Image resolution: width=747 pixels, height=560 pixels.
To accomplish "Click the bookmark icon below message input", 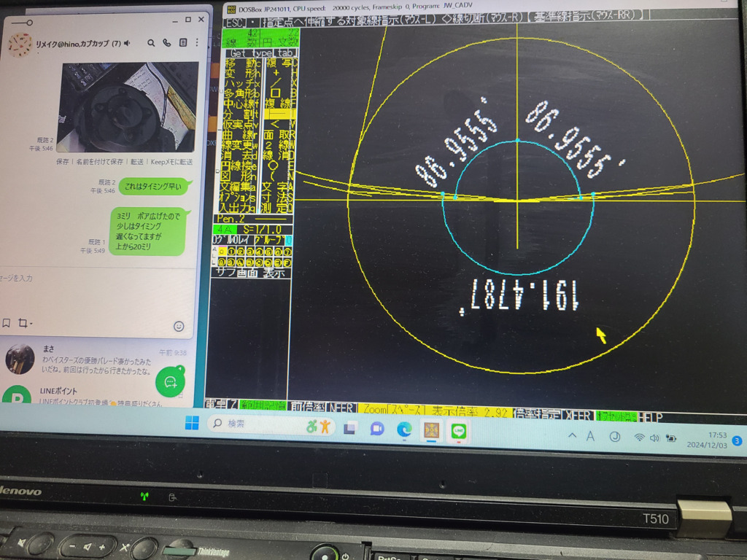I will pos(6,322).
